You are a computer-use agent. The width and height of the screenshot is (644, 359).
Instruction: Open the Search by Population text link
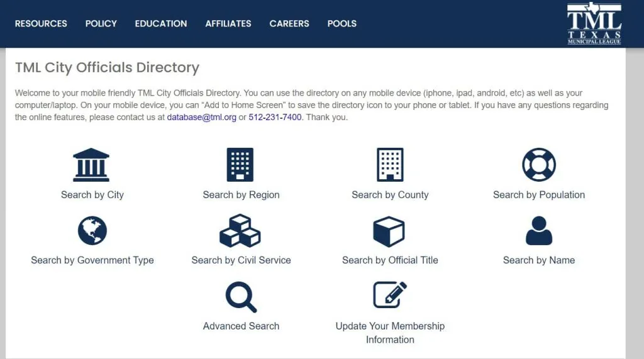pos(539,195)
